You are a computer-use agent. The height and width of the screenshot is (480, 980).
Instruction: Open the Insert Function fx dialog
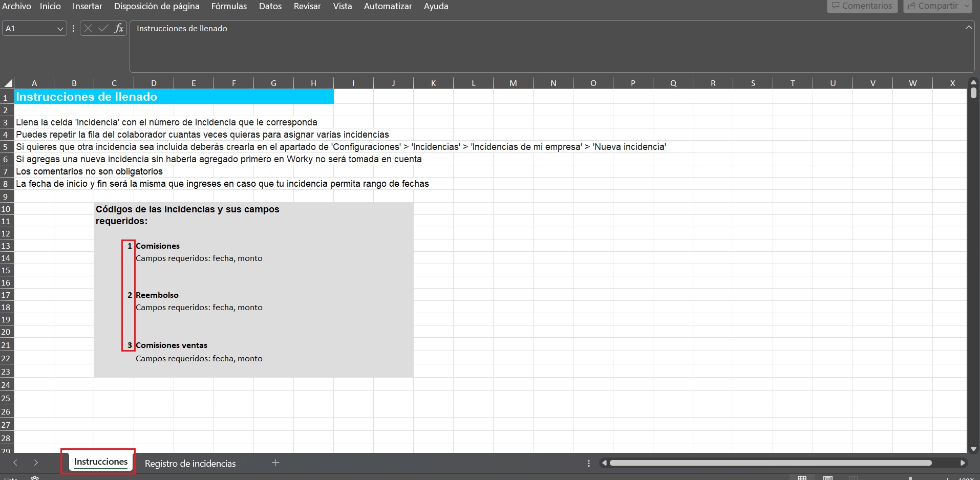[119, 28]
